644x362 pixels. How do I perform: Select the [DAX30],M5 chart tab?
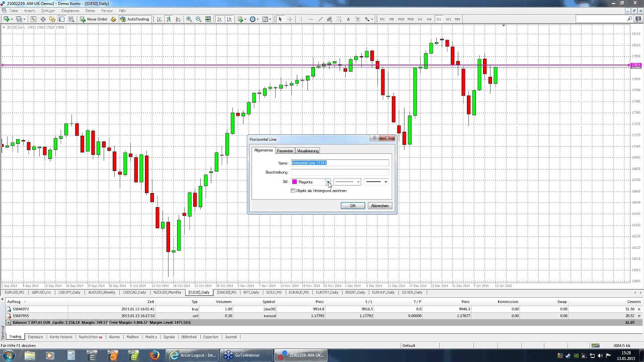226,292
